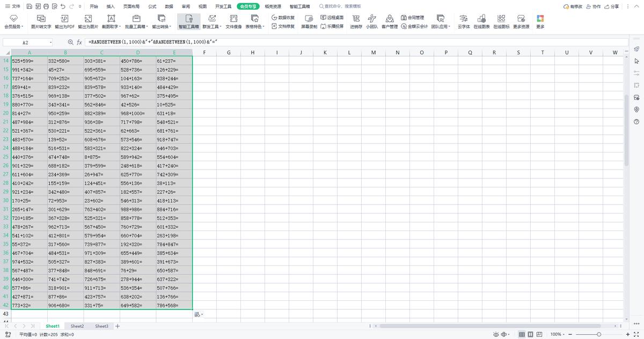The image size is (644, 339).
Task: Click the 图片转文字 (image to text) icon
Action: [41, 21]
